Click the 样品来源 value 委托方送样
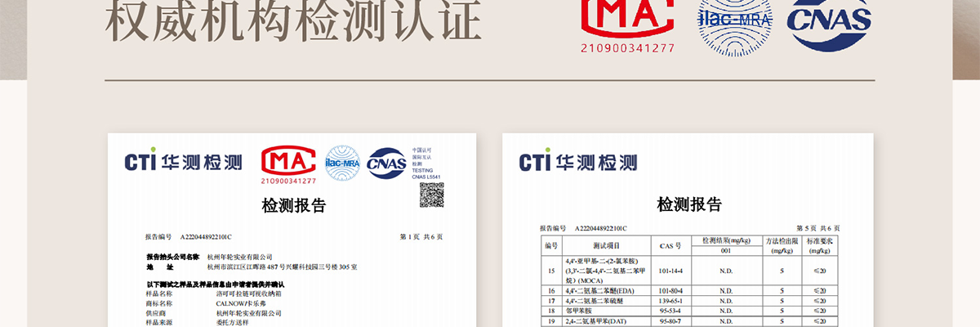Screen dimensions: 980x327 click(233, 323)
